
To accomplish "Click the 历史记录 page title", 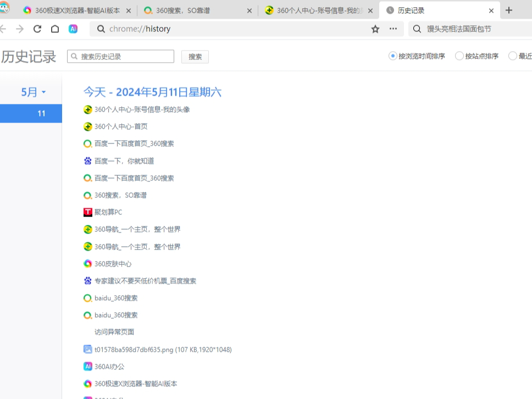I will click(29, 57).
